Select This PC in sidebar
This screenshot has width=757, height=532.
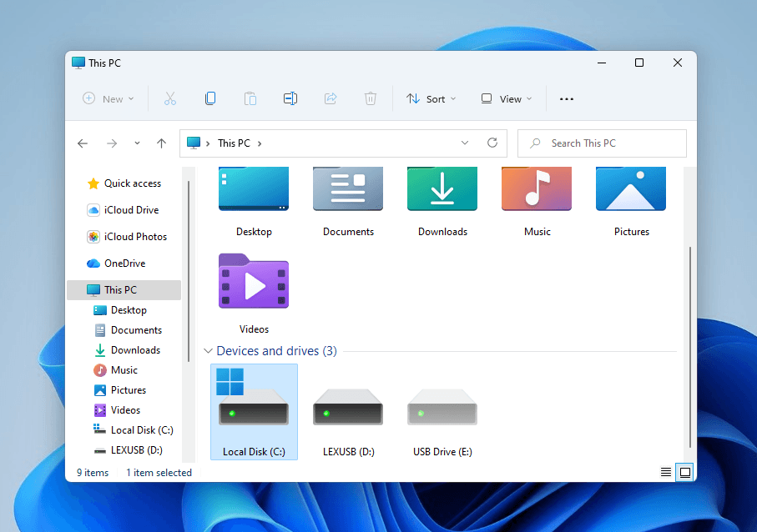(124, 290)
